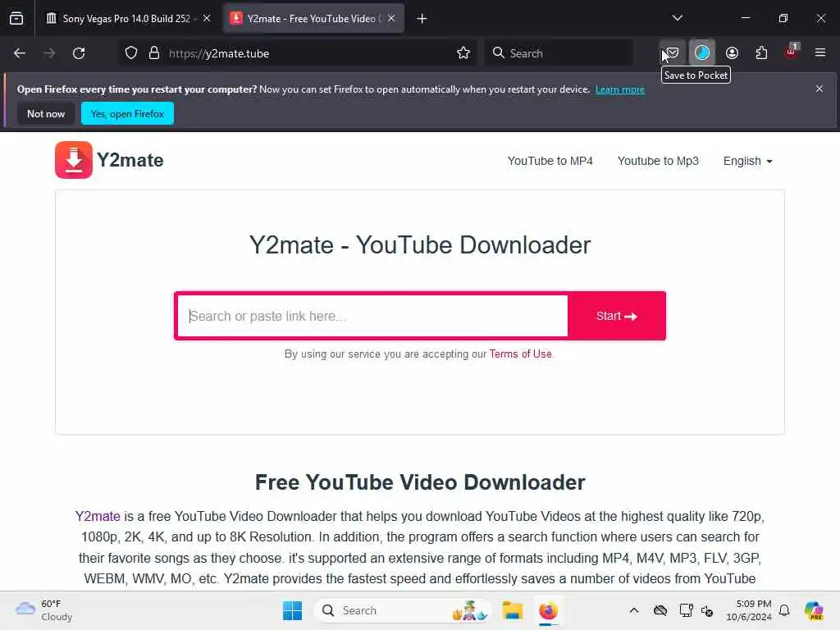
Task: Open the English language dropdown
Action: point(748,161)
